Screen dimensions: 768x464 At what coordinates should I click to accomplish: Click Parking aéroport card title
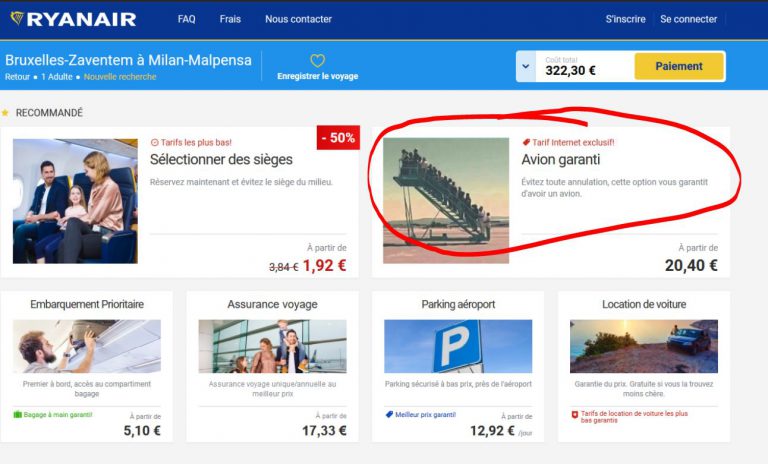pyautogui.click(x=458, y=304)
